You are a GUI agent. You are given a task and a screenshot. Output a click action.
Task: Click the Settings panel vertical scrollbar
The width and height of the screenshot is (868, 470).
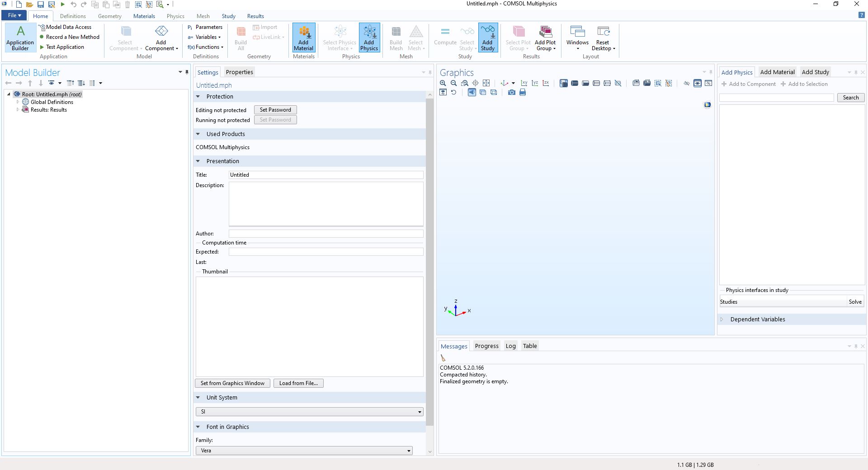click(429, 262)
